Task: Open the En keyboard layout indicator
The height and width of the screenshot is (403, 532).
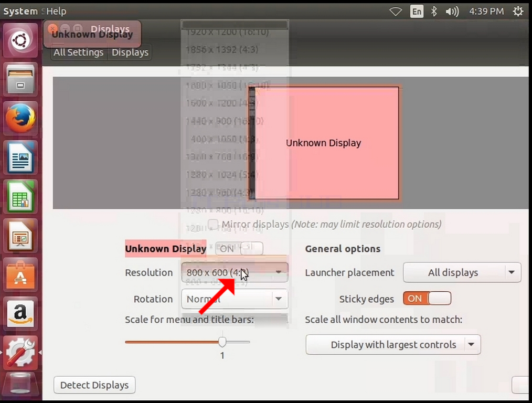Action: (x=417, y=12)
